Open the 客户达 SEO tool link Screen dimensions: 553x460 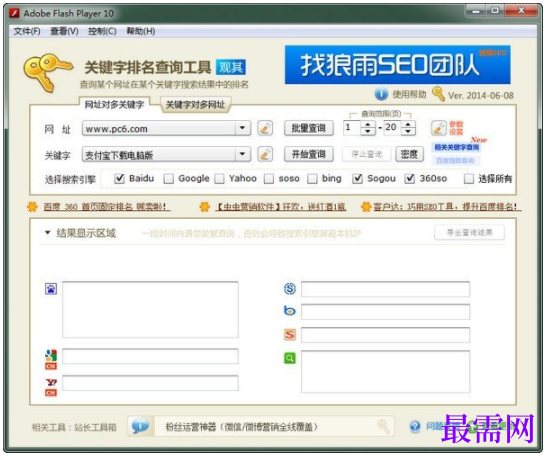(446, 207)
